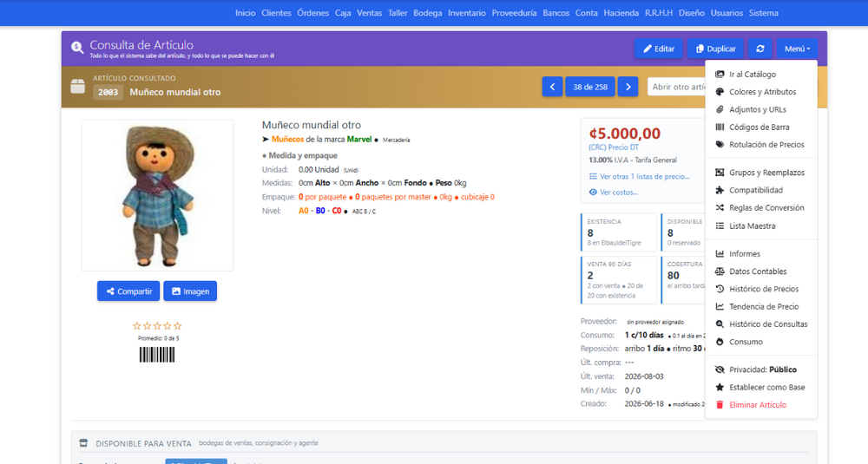Click the Tendencia de Precio line icon
Screen dimensions: 868x464
(720, 306)
